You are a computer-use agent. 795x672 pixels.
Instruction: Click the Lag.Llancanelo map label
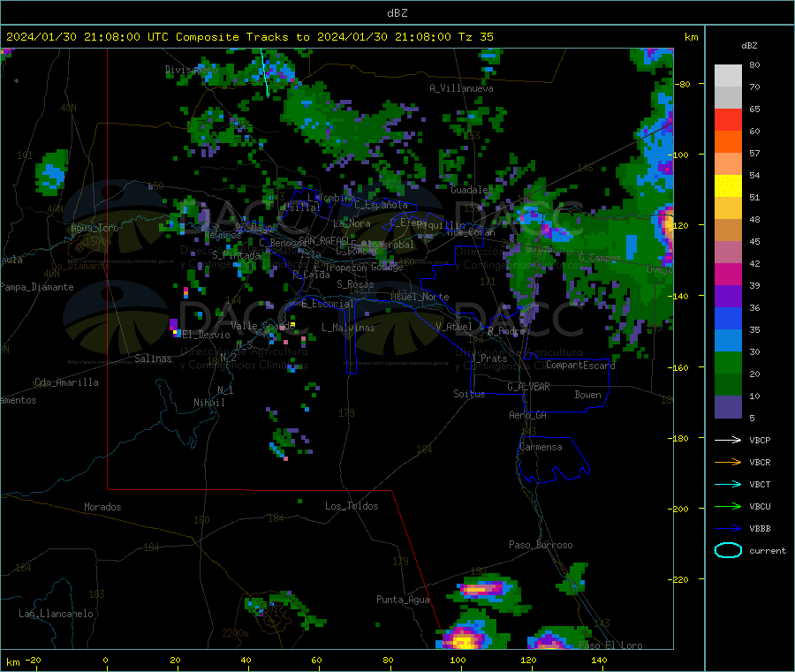point(56,614)
